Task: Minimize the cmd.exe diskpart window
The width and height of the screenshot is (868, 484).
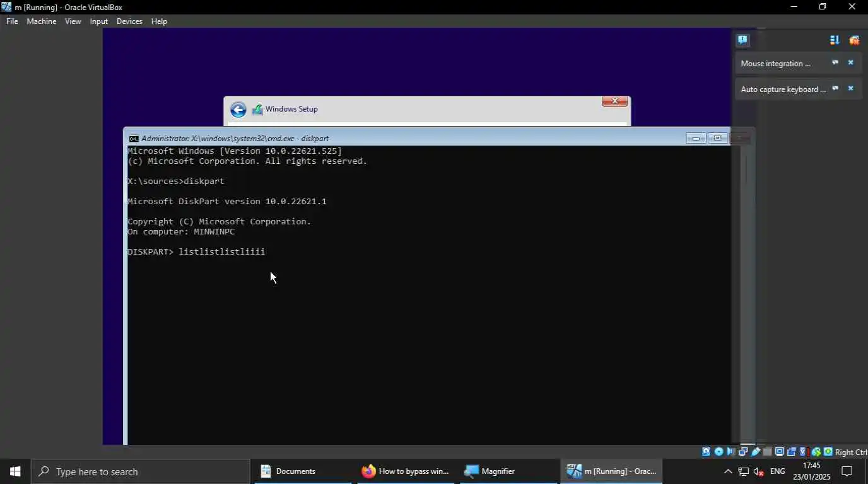Action: [696, 138]
